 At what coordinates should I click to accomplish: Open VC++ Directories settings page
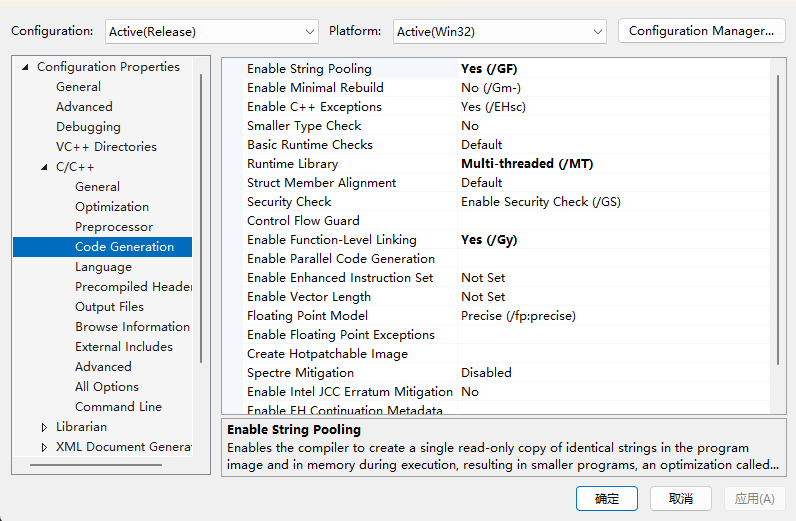point(106,147)
